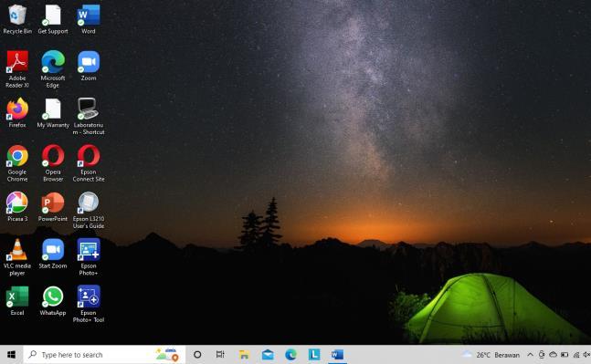
Task: Select the Adobe Reader XI shortcut
Action: point(17,69)
